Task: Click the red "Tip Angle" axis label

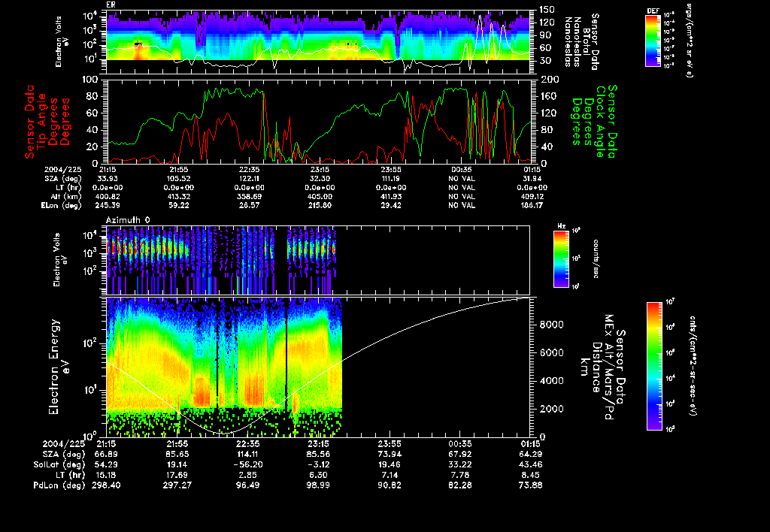Action: click(42, 122)
